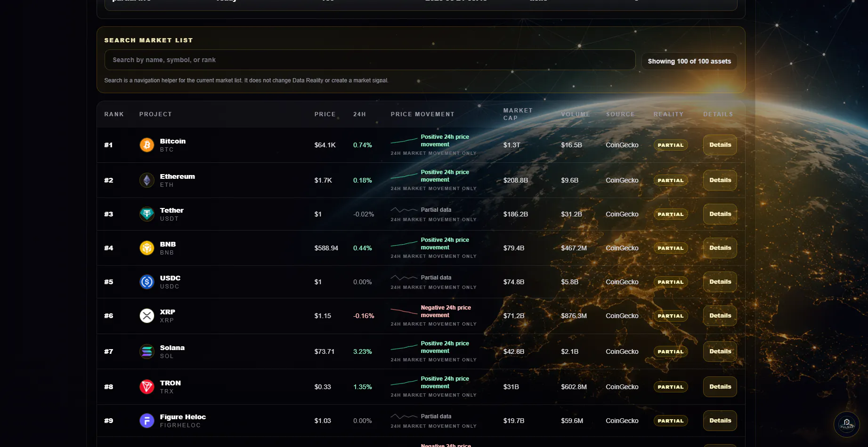Screen dimensions: 868x447
Task: Click the Bitcoin PARTIAL reality badge
Action: click(671, 145)
